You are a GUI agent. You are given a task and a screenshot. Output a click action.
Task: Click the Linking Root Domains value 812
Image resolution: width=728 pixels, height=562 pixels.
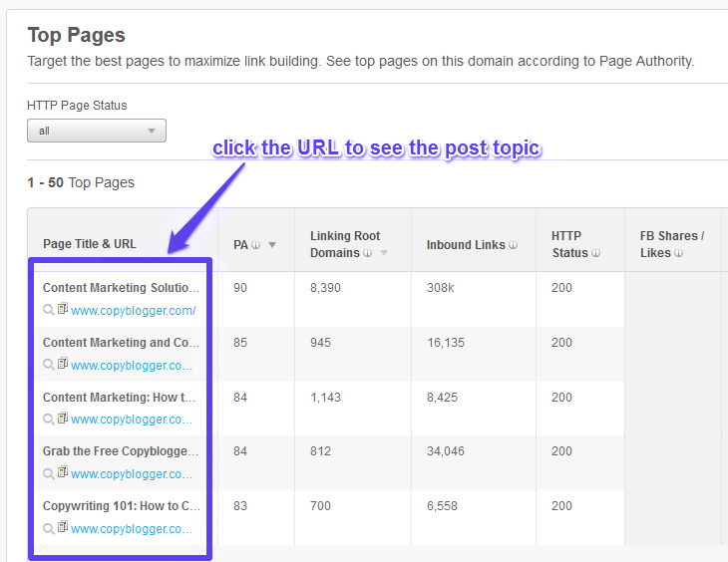pyautogui.click(x=320, y=451)
